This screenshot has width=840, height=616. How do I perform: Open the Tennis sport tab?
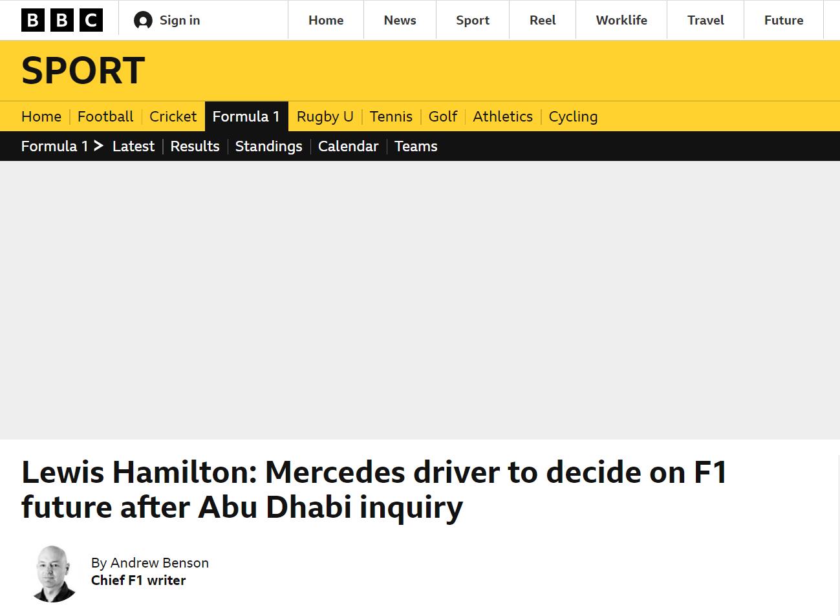pyautogui.click(x=391, y=117)
